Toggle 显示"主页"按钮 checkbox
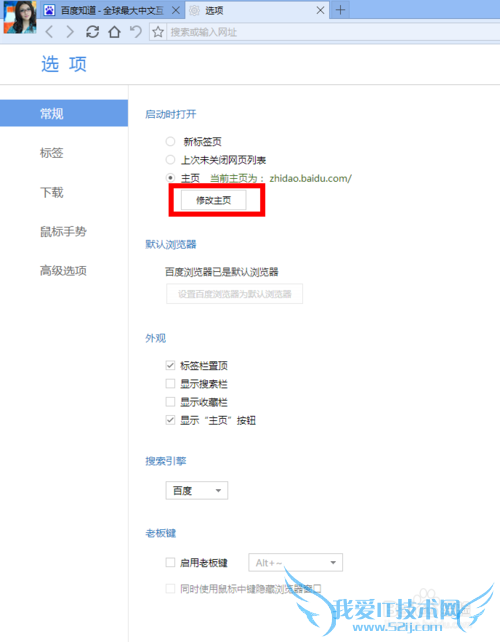 (170, 420)
